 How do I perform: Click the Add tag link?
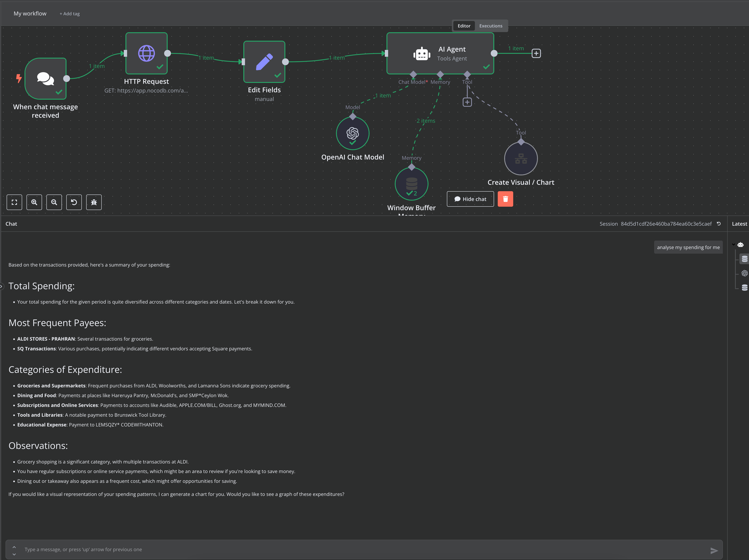70,14
